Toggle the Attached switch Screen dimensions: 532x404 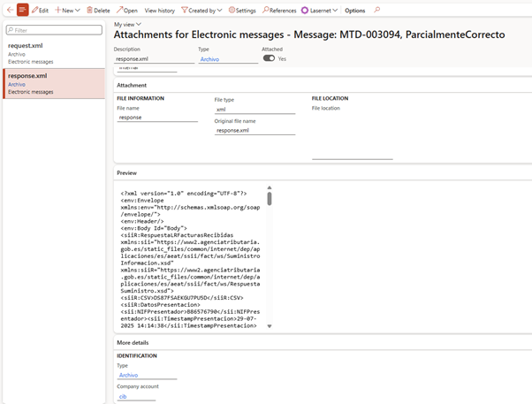click(269, 58)
